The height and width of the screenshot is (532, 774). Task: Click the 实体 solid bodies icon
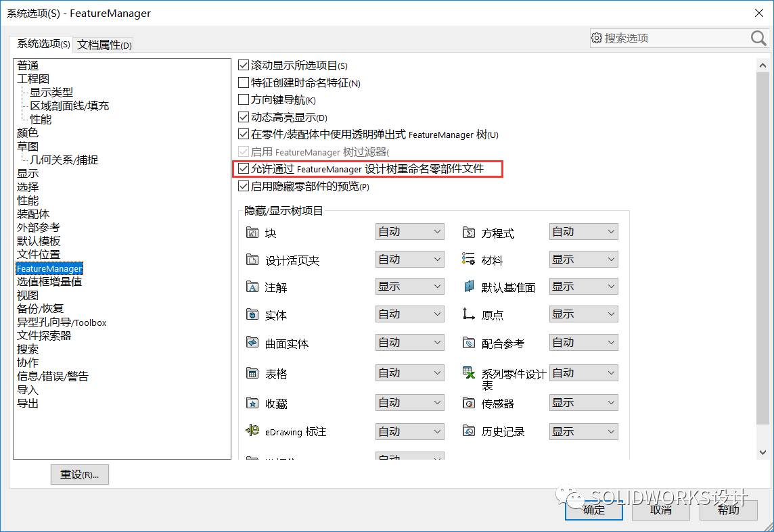(252, 314)
